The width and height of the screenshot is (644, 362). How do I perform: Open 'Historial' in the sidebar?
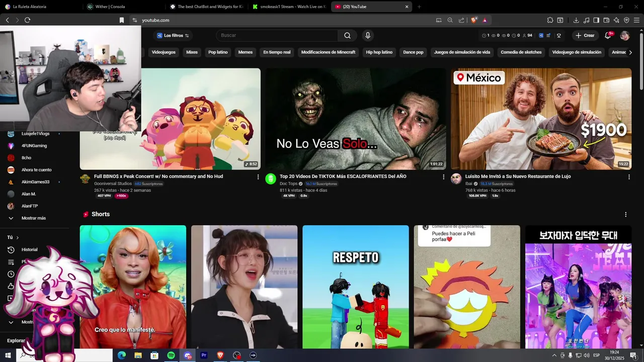pos(29,250)
